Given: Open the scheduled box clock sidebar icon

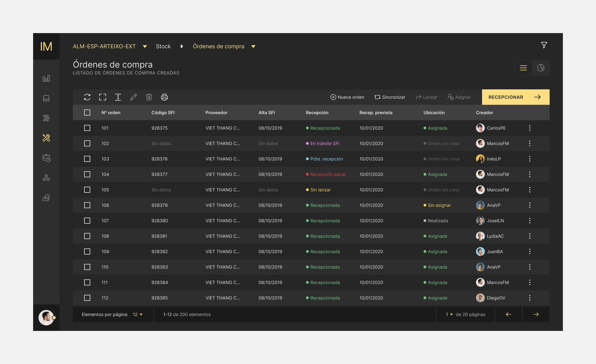Looking at the screenshot, I should click(46, 158).
